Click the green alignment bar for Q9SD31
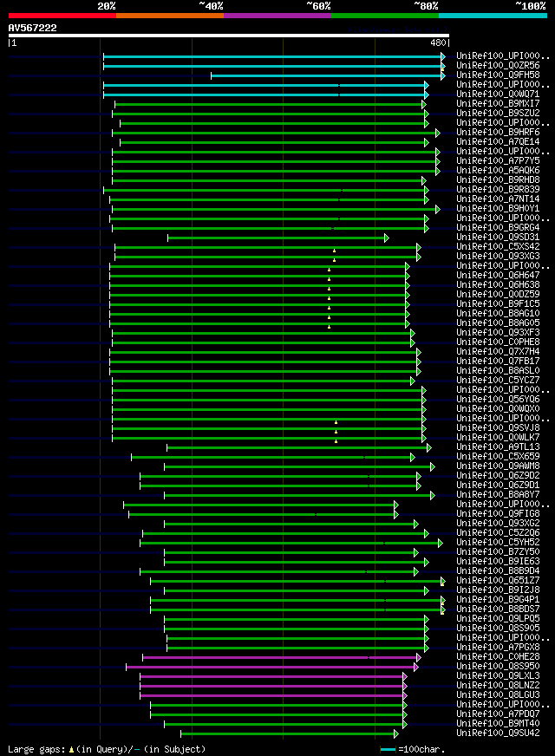 (x=278, y=238)
